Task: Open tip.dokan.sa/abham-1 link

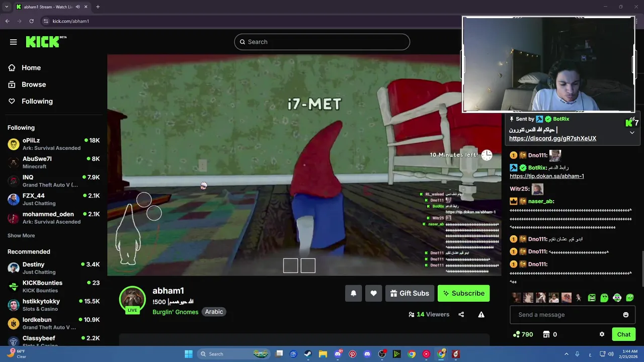Action: (546, 176)
